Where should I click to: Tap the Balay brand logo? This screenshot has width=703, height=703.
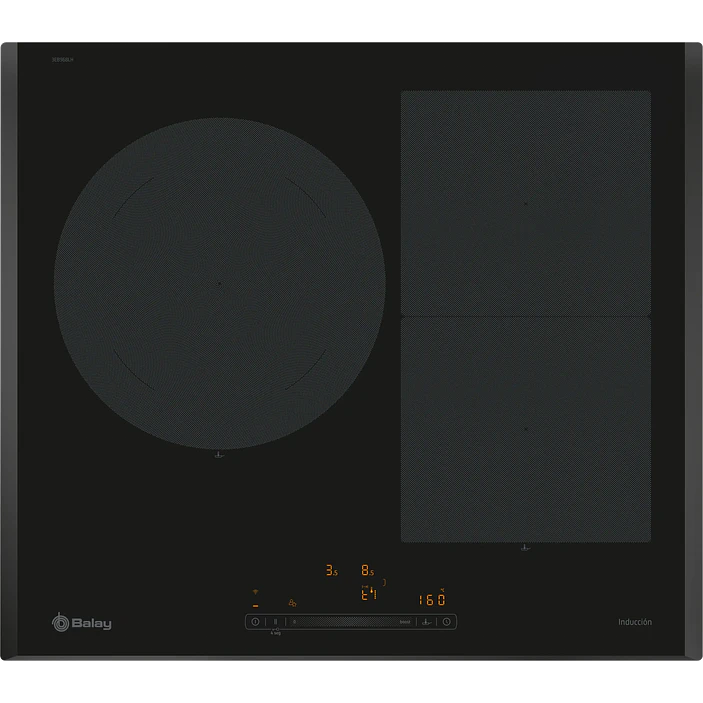point(82,623)
